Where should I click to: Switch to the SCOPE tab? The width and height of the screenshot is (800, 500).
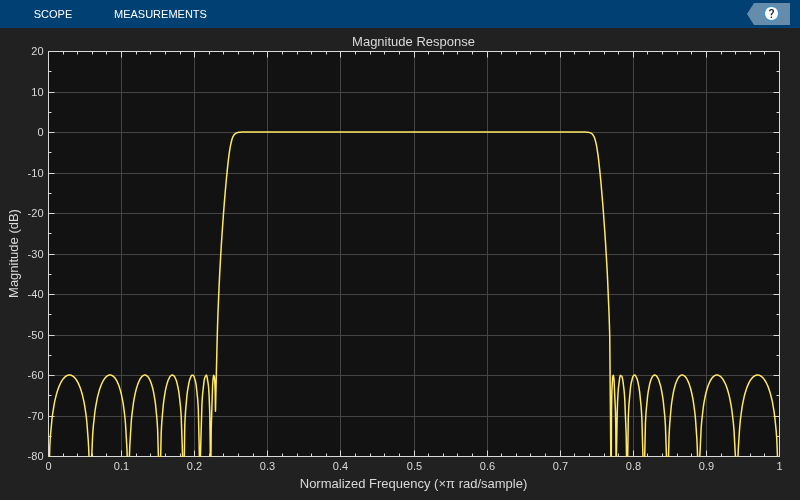pos(53,14)
